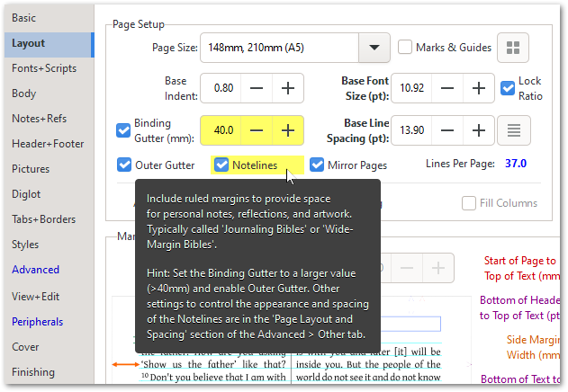Select the Layout tab
The width and height of the screenshot is (568, 392).
(x=49, y=43)
